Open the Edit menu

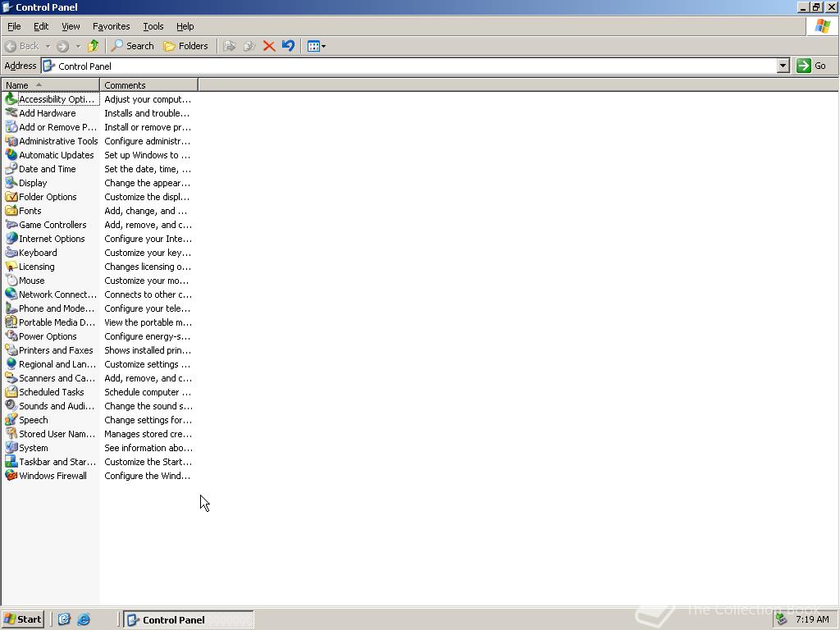pyautogui.click(x=41, y=26)
